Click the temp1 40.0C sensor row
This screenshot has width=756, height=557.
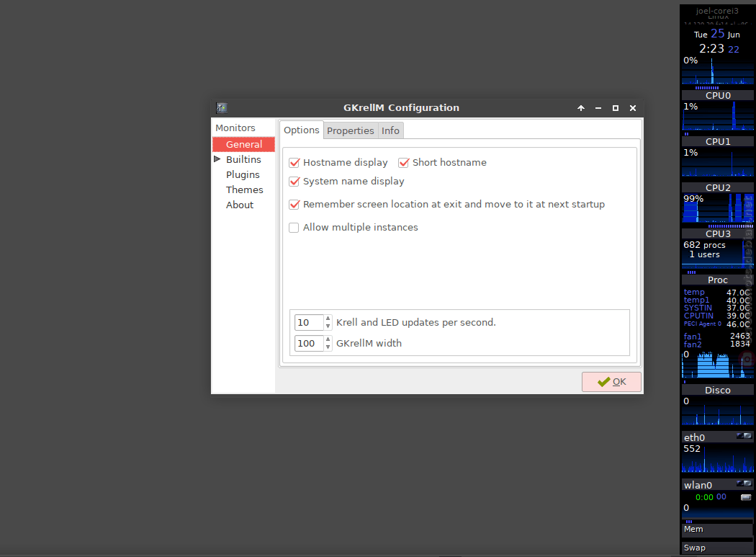click(717, 300)
